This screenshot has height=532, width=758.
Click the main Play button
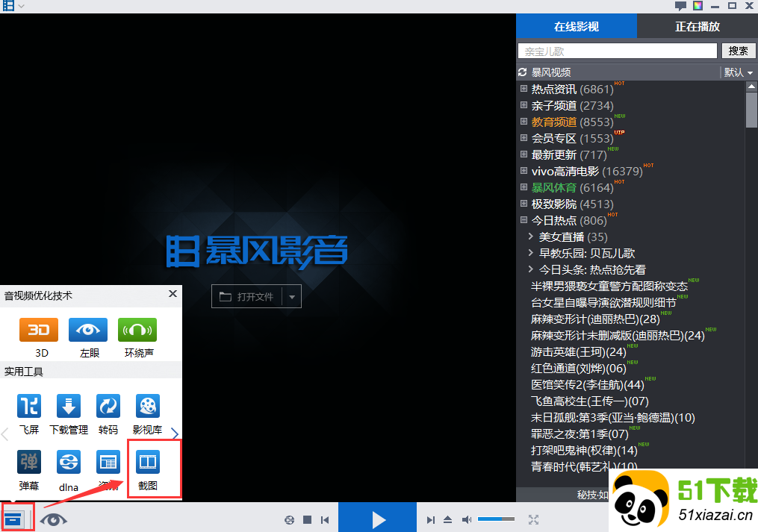click(x=377, y=518)
